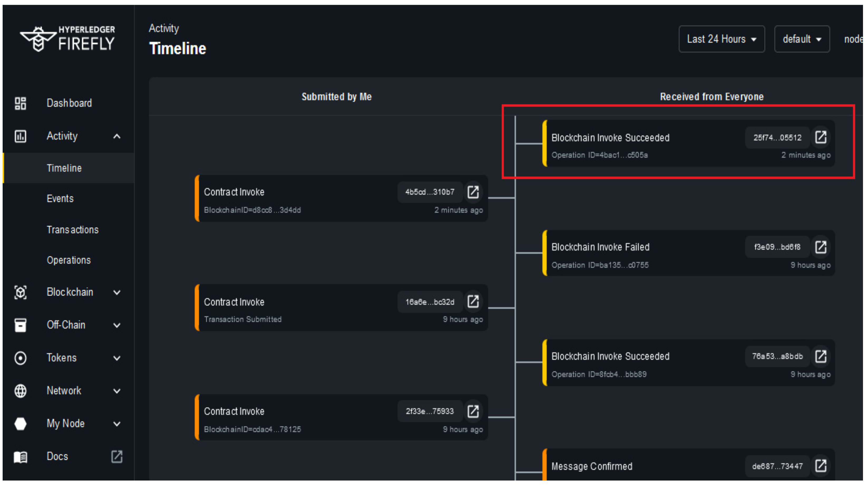868x485 pixels.
Task: Click the Docs book icon
Action: tap(20, 457)
